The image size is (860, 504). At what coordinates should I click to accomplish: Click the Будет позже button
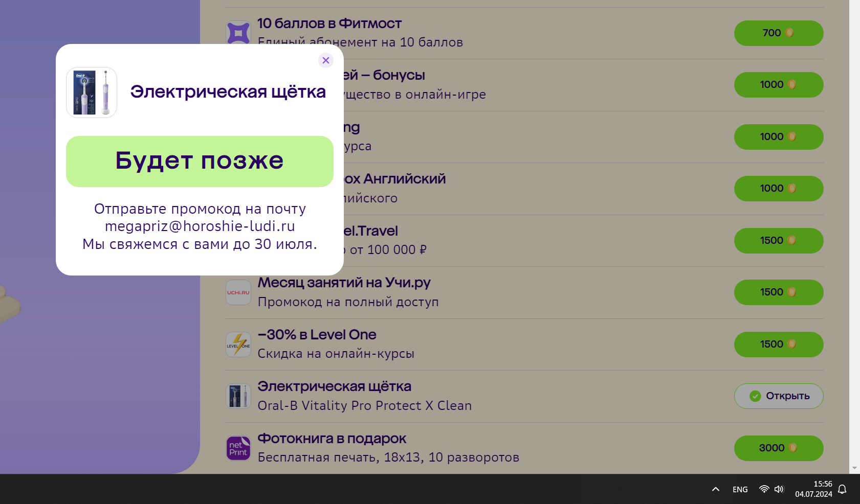(200, 162)
